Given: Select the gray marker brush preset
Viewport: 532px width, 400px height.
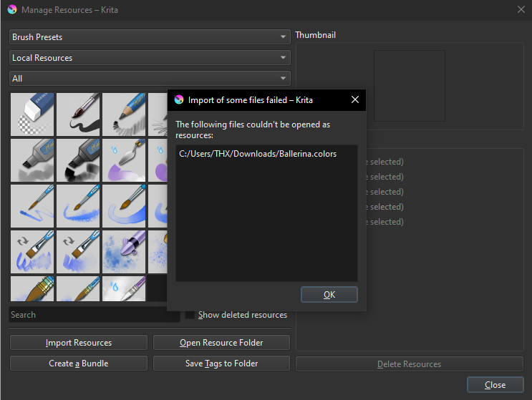Looking at the screenshot, I should coord(32,160).
